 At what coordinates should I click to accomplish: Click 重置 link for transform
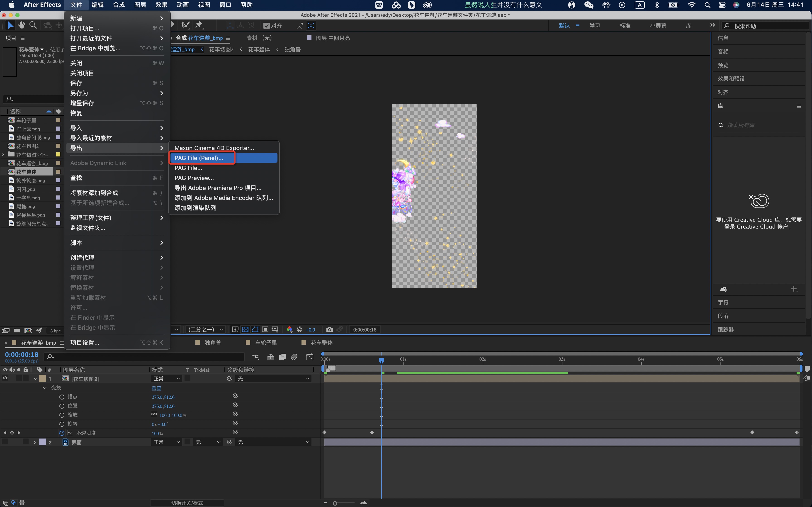(x=157, y=388)
